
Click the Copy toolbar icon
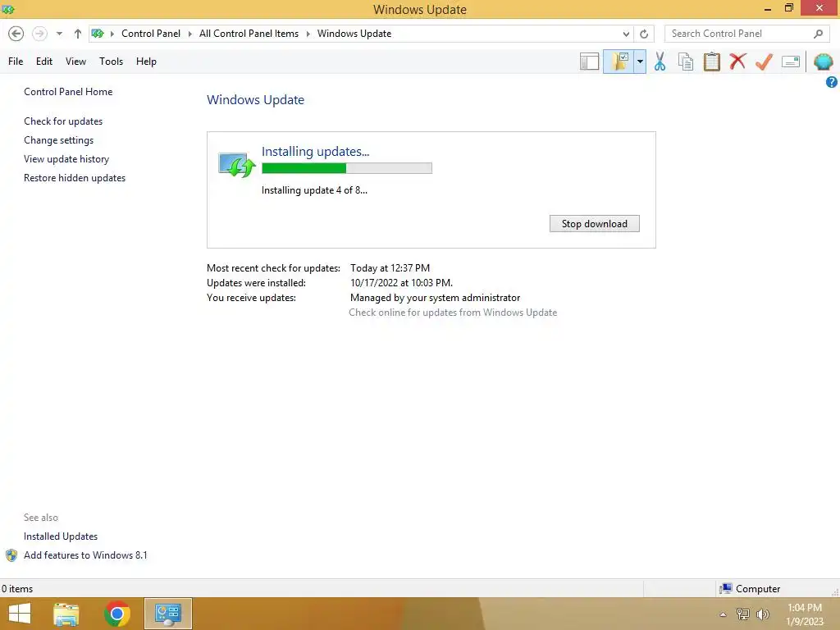click(x=686, y=62)
